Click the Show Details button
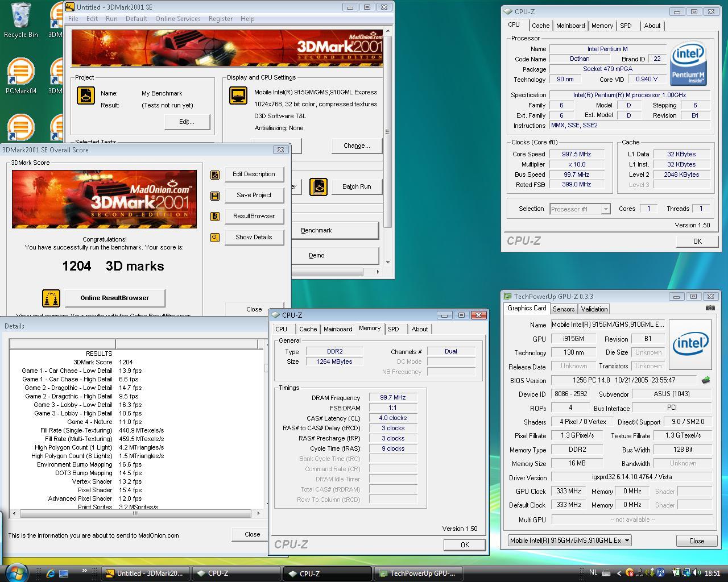Viewport: 728px width, 582px height. coord(254,238)
